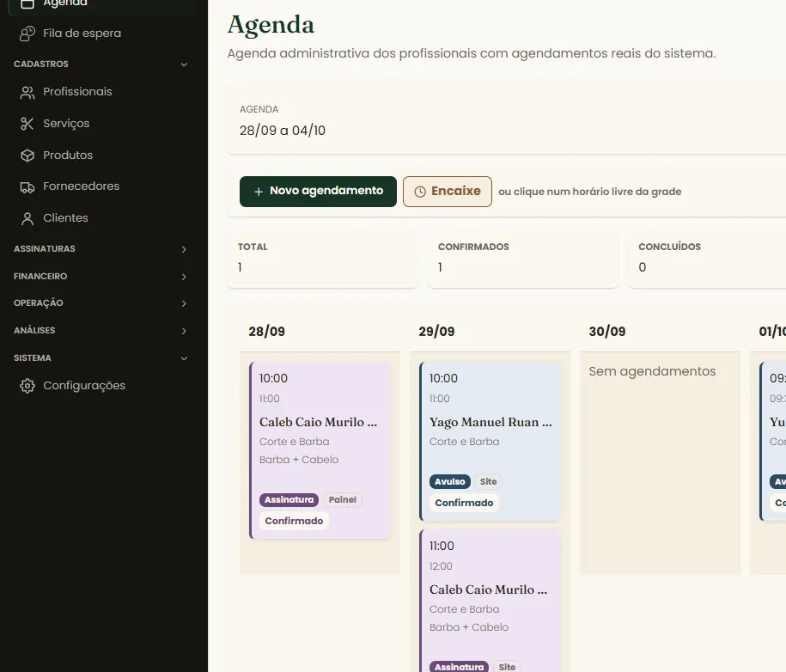Open Caleb Caio Murilo 11:00 appointment on 29/09
This screenshot has height=672, width=786.
(490, 601)
